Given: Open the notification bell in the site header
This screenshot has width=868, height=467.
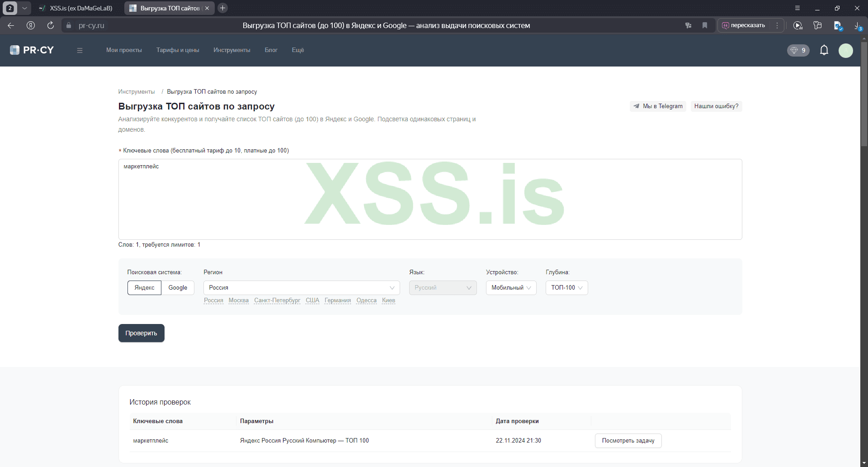Looking at the screenshot, I should (824, 50).
